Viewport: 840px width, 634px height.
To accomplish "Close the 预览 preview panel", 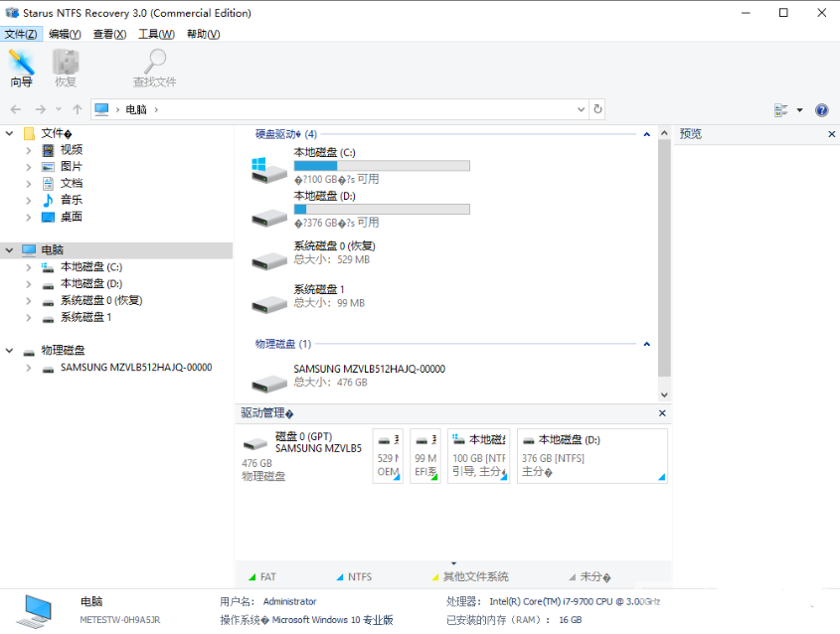I will tap(831, 134).
